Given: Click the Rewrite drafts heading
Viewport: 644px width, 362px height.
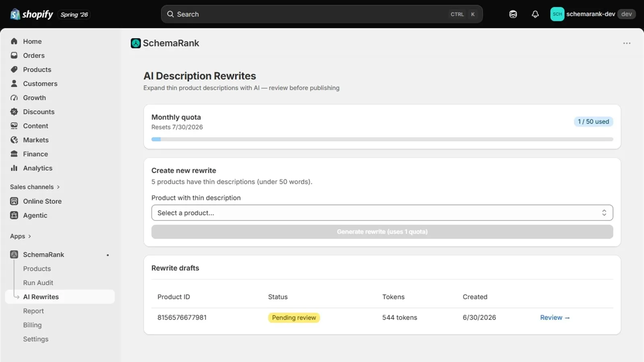Looking at the screenshot, I should (x=175, y=268).
